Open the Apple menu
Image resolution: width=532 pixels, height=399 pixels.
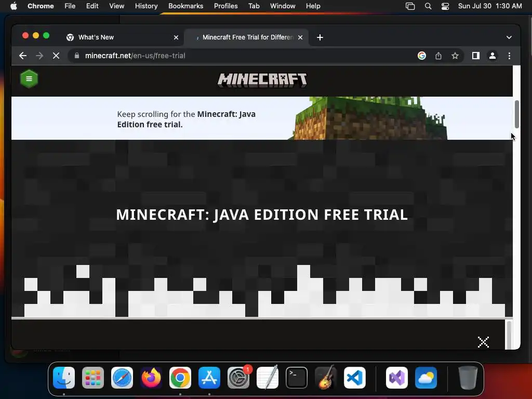click(14, 6)
